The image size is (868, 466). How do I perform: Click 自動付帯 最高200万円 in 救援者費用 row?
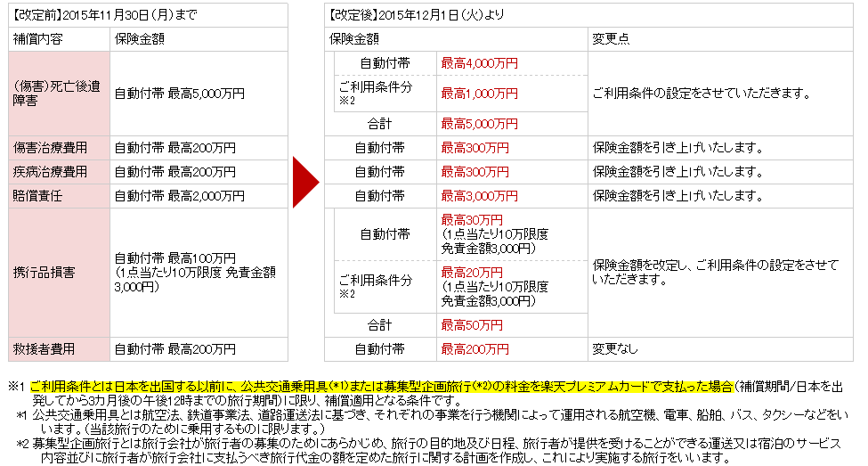coord(199,349)
